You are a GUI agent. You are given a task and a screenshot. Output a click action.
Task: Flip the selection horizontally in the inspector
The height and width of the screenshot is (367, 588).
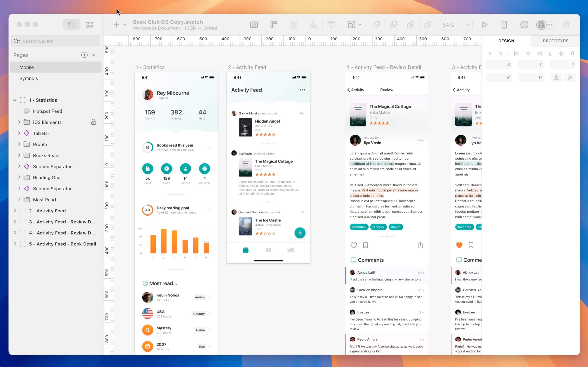point(556,77)
